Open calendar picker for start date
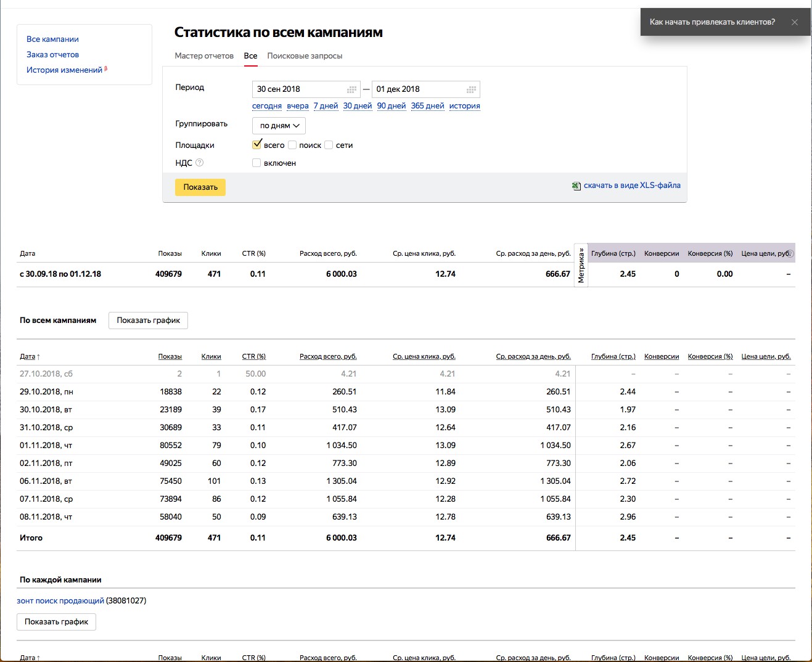 click(352, 89)
